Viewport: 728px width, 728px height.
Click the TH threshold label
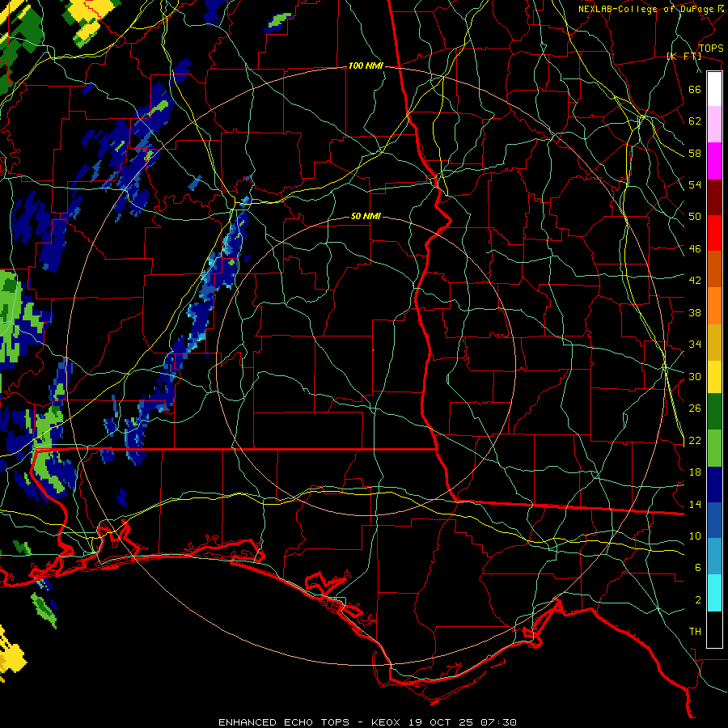(x=695, y=632)
